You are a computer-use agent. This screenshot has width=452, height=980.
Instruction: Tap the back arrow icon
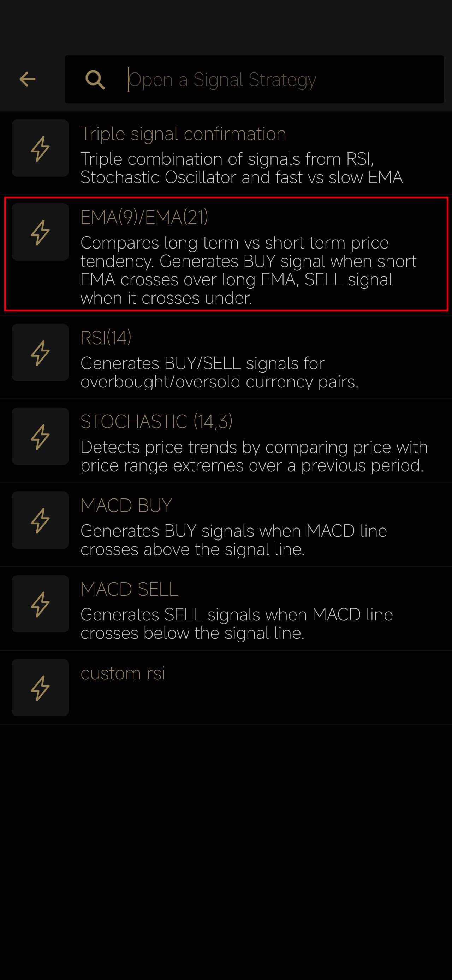coord(28,79)
